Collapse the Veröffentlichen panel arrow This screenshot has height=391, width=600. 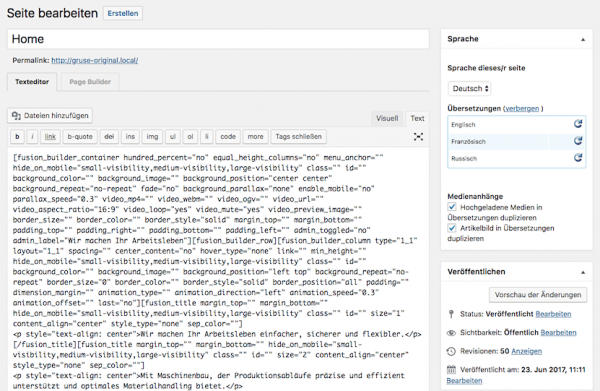(x=583, y=272)
